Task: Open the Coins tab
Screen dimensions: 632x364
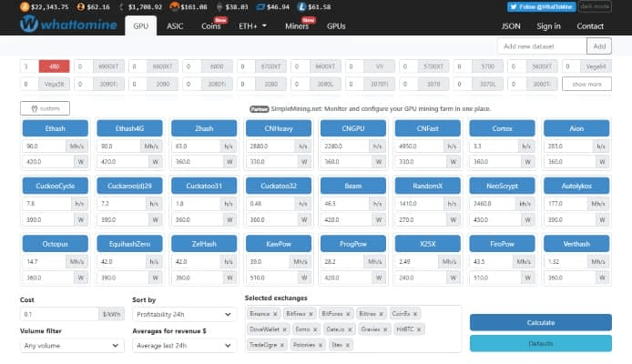Action: pyautogui.click(x=210, y=26)
